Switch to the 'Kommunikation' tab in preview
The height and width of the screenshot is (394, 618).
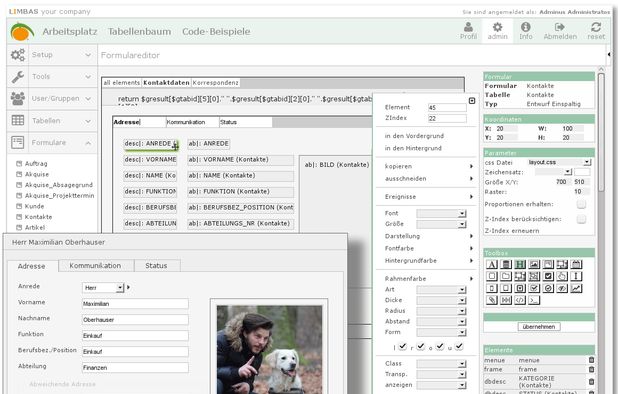click(96, 266)
